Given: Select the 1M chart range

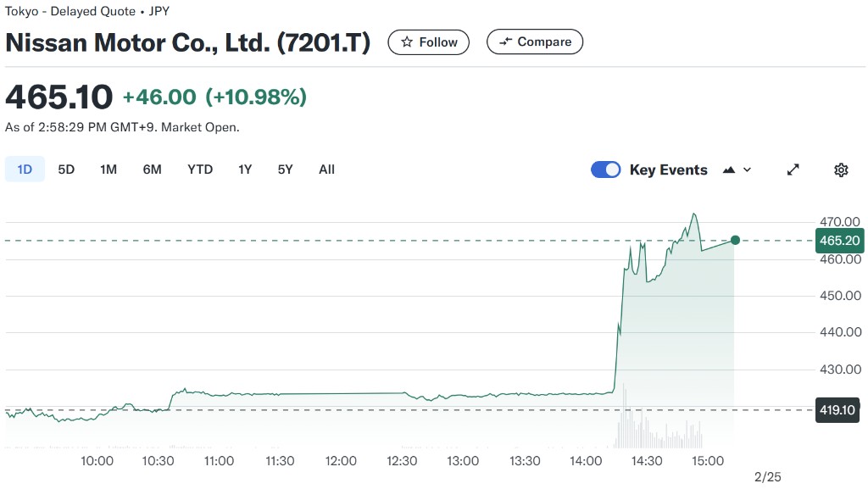Looking at the screenshot, I should pos(108,169).
